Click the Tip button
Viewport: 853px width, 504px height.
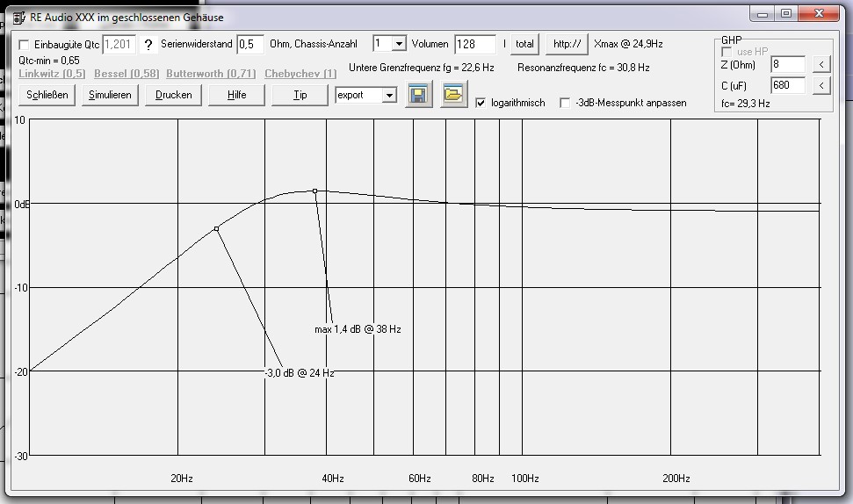coord(300,95)
